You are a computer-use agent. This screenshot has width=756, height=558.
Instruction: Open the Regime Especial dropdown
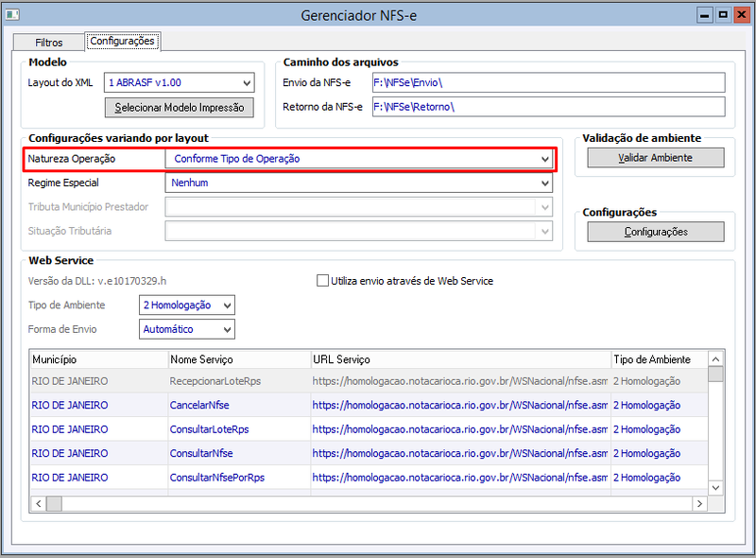pos(359,183)
